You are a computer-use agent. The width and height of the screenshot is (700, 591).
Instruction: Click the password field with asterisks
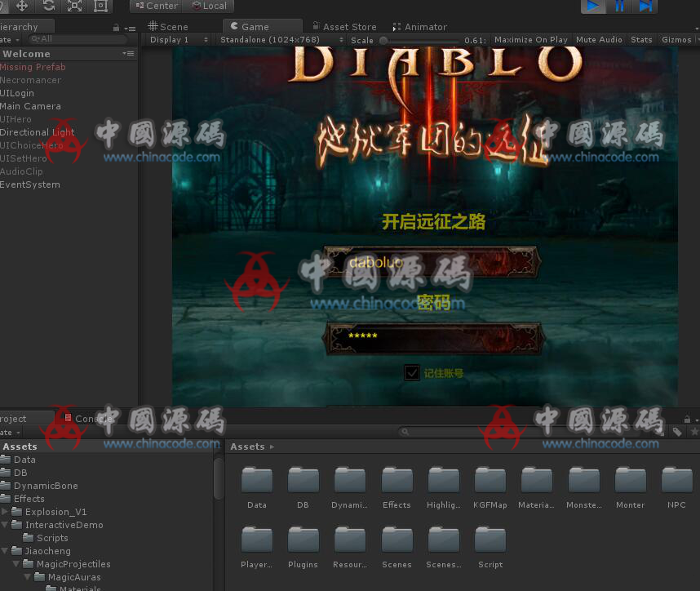click(x=433, y=338)
